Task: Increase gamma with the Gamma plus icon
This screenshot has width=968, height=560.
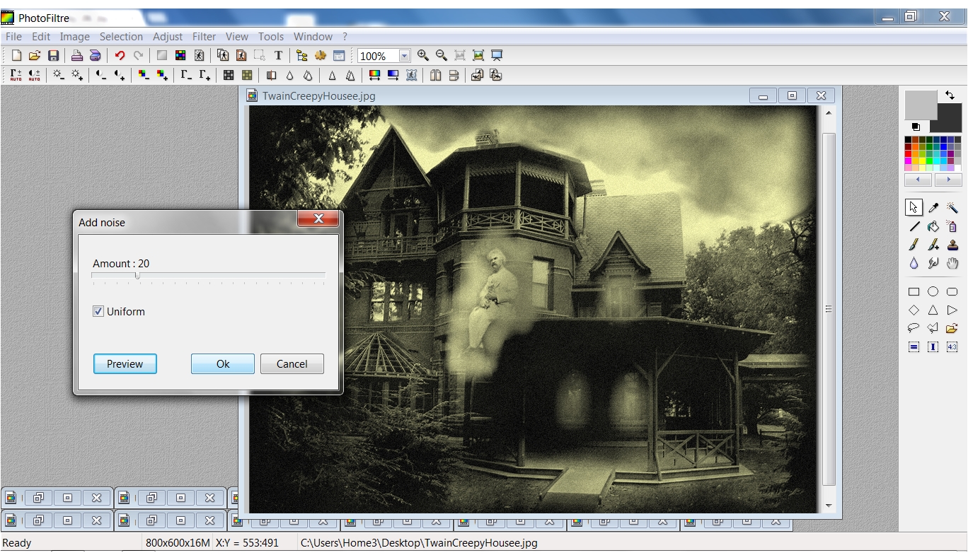Action: [x=204, y=75]
